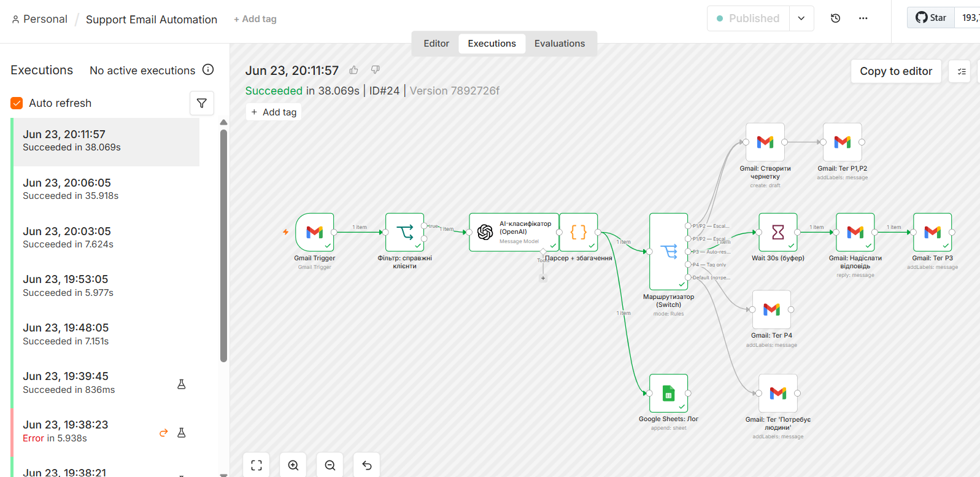Select the 'Gmail: Тег P1,P2' node

click(843, 142)
